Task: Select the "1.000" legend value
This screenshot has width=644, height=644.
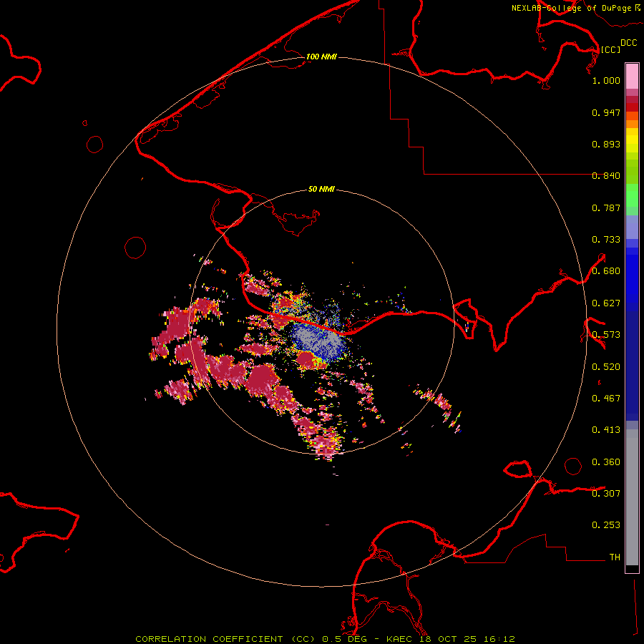Action: pos(606,80)
